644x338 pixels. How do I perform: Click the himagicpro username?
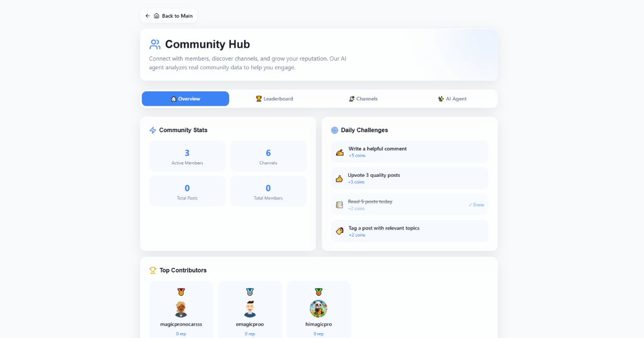pos(319,325)
